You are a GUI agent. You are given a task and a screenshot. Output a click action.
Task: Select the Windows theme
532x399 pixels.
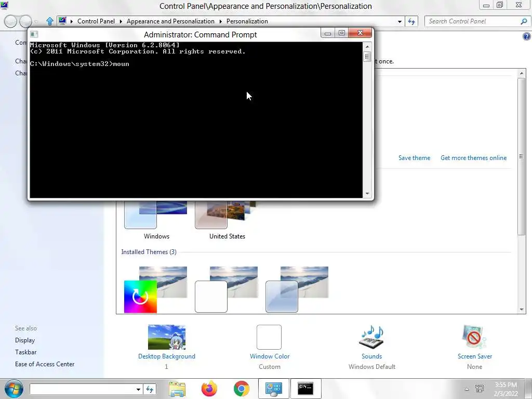pos(156,220)
